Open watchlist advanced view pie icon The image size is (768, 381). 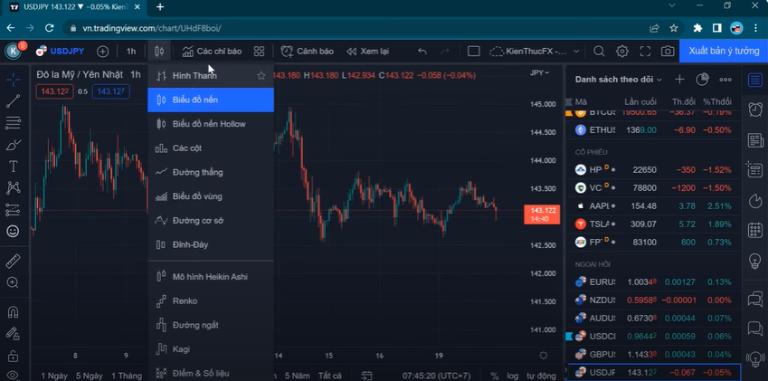[x=702, y=79]
